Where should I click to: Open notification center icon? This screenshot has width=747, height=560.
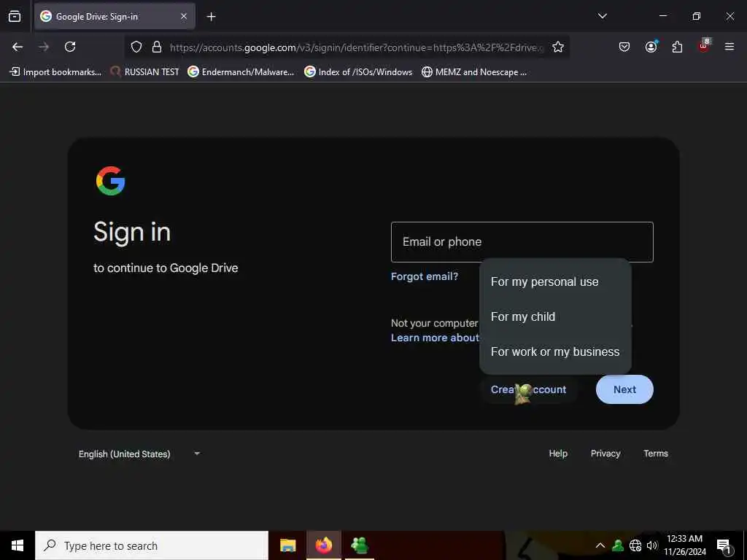[x=724, y=545]
